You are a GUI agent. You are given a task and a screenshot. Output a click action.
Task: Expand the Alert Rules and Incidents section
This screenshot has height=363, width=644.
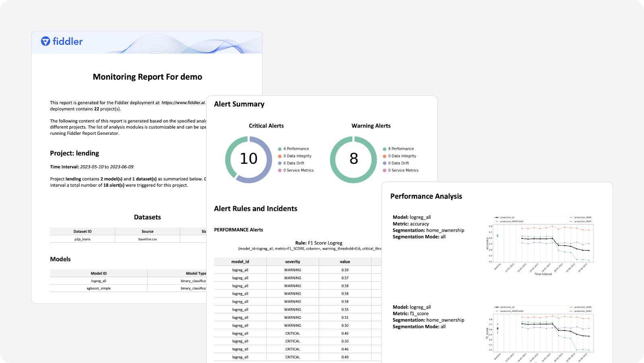pyautogui.click(x=256, y=208)
